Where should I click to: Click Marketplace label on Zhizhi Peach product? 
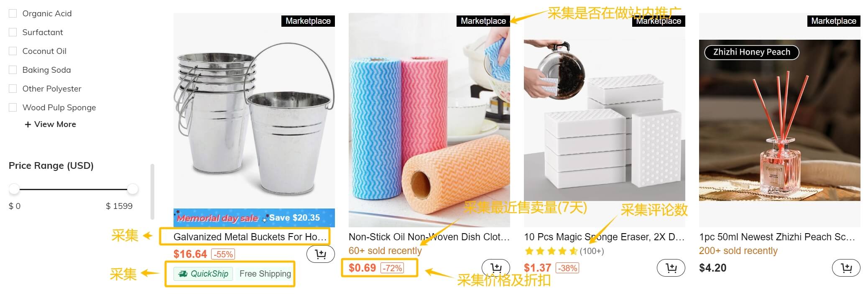834,21
